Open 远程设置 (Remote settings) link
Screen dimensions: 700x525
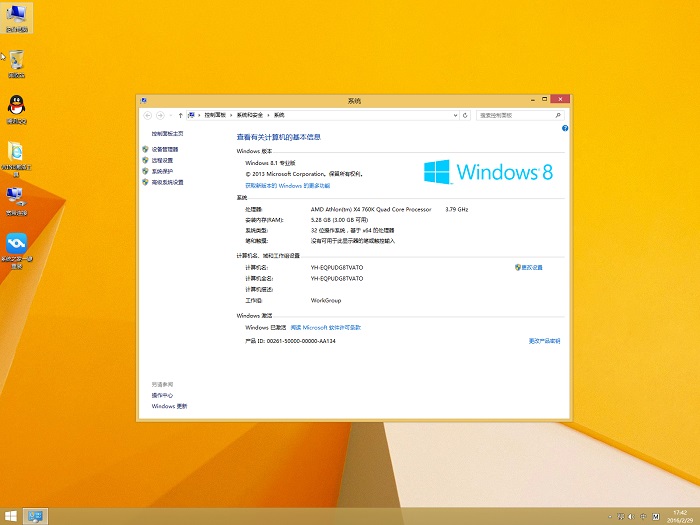(x=162, y=160)
